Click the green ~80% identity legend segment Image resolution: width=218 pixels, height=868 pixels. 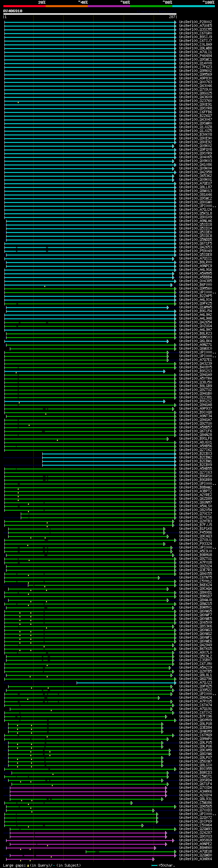click(151, 6)
